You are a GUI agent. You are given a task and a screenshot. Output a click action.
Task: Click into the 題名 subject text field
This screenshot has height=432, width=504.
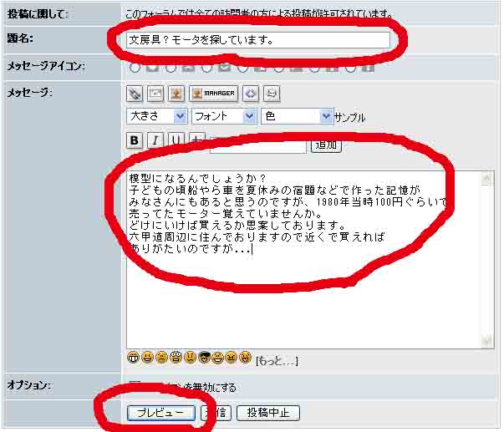(x=258, y=40)
